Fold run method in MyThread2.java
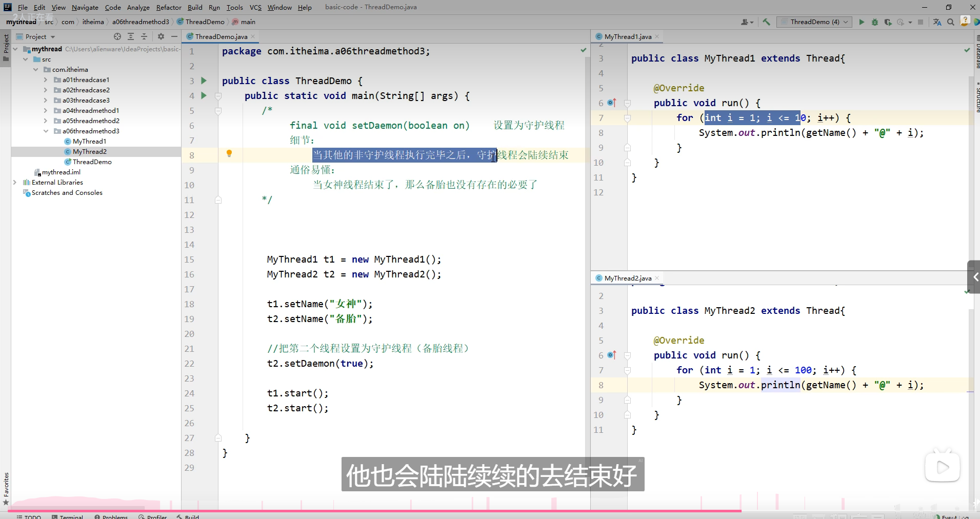This screenshot has width=980, height=519. click(627, 355)
